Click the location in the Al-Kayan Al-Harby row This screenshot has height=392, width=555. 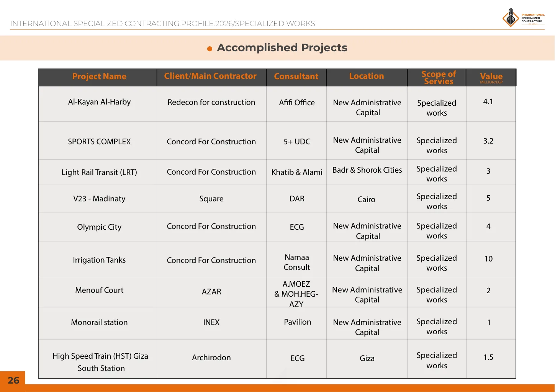click(x=367, y=108)
